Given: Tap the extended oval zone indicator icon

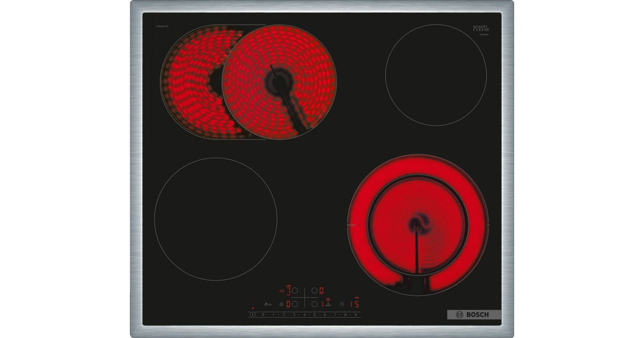Looking at the screenshot, I should [281, 290].
